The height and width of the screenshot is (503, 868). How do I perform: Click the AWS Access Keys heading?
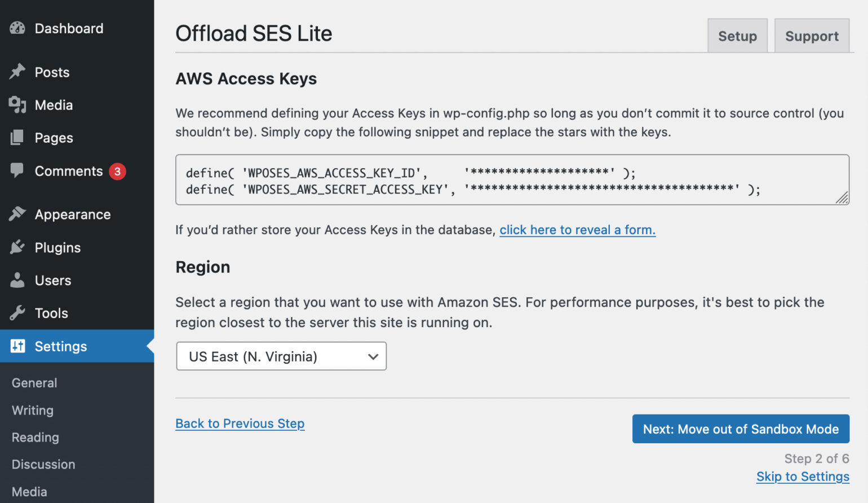pyautogui.click(x=246, y=79)
